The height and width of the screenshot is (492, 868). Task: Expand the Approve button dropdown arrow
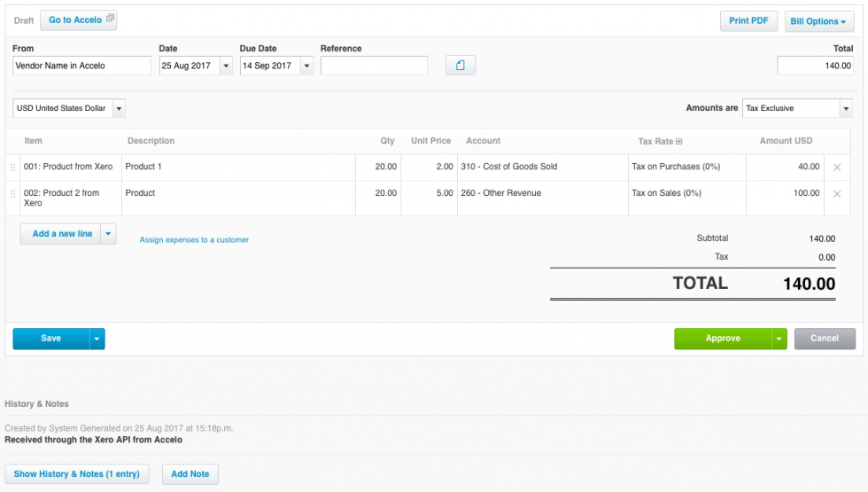tap(779, 339)
